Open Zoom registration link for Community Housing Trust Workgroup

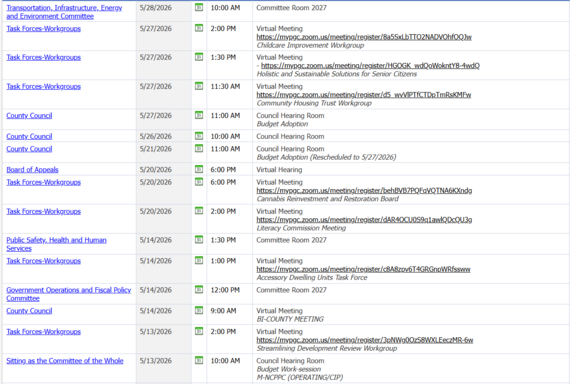364,95
